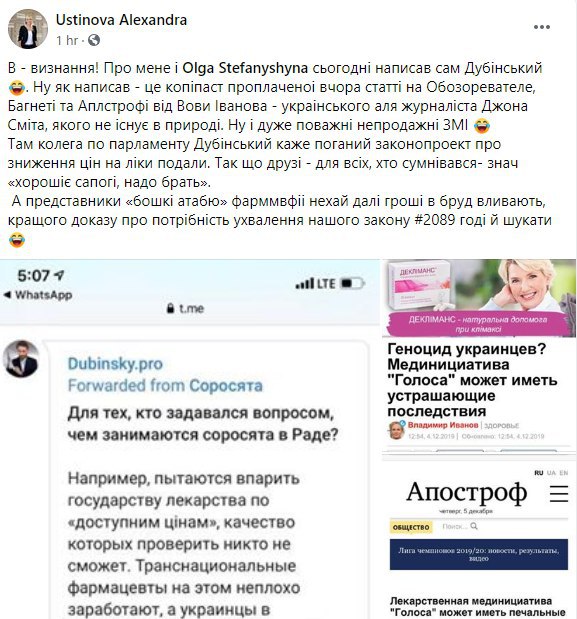Click Dubinsky's round avatar in Telegram
This screenshot has height=619, width=577.
coord(21,358)
